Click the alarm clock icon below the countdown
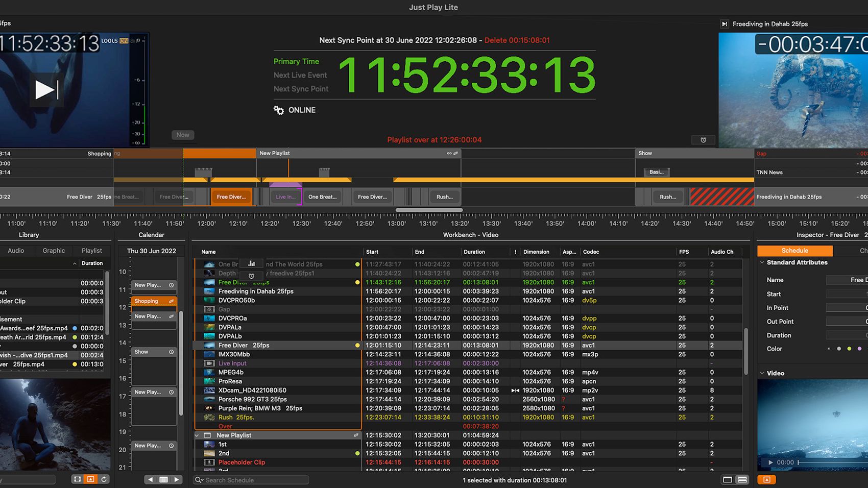The width and height of the screenshot is (868, 488). [703, 140]
